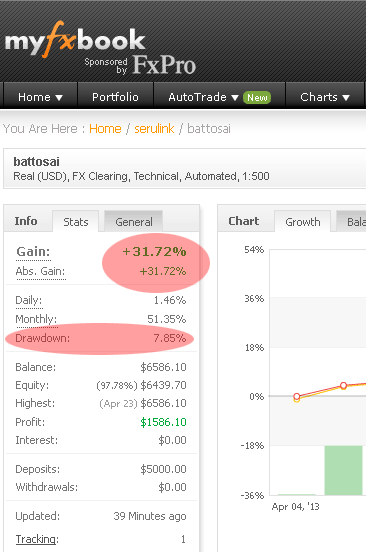
Task: Click the large green bar in chart
Action: [x=343, y=470]
